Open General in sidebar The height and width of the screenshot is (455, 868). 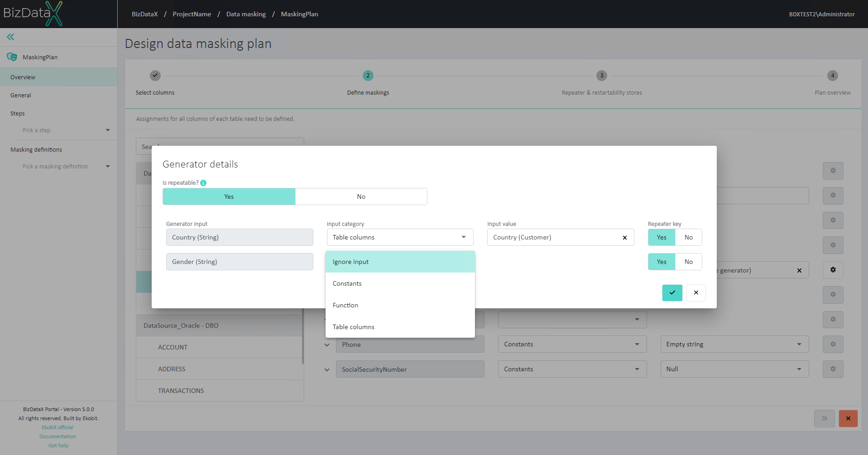click(x=59, y=95)
